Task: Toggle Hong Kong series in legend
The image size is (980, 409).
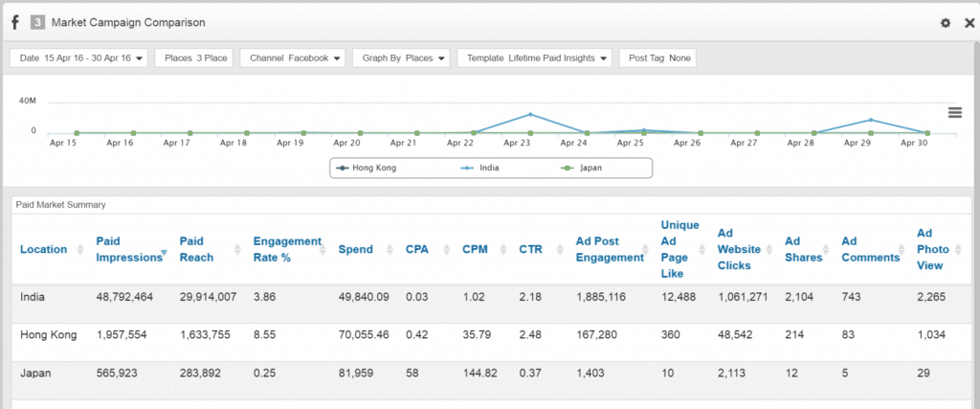Action: [367, 168]
